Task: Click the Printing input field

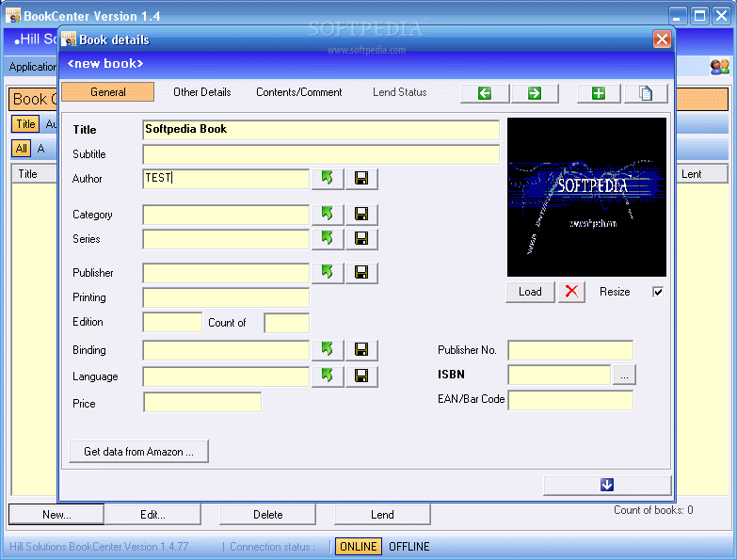Action: pos(226,296)
